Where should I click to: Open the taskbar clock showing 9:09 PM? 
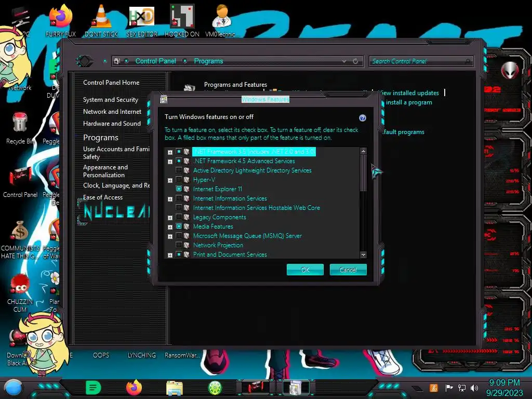point(504,388)
